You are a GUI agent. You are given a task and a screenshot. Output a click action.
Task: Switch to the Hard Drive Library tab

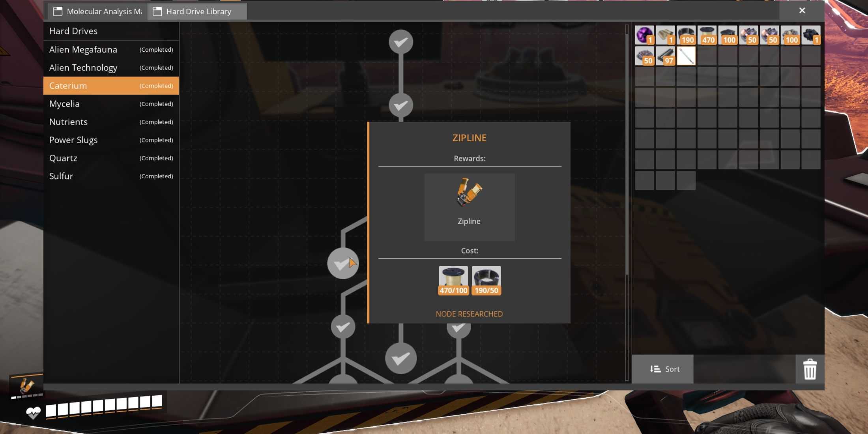(x=197, y=11)
